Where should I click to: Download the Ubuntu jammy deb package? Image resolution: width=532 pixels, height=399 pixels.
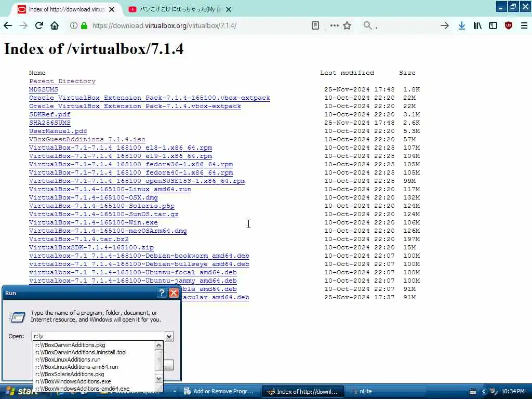coord(133,281)
